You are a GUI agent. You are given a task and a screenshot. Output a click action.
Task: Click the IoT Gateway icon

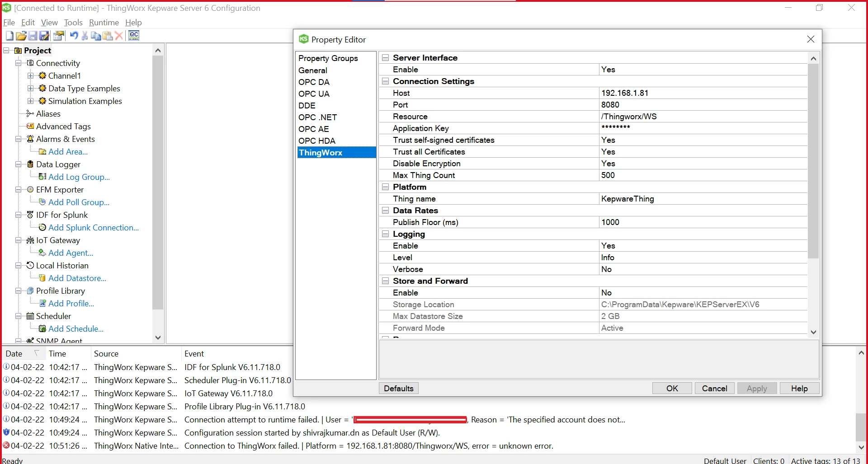[30, 240]
